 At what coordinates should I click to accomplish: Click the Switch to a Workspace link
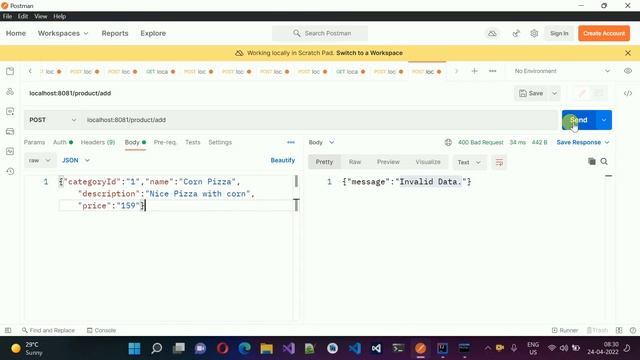pos(369,53)
